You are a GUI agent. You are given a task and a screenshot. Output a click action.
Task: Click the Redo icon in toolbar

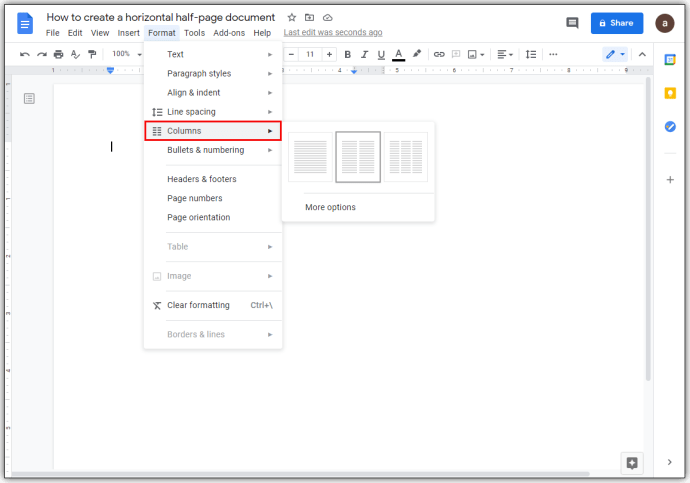(x=42, y=54)
